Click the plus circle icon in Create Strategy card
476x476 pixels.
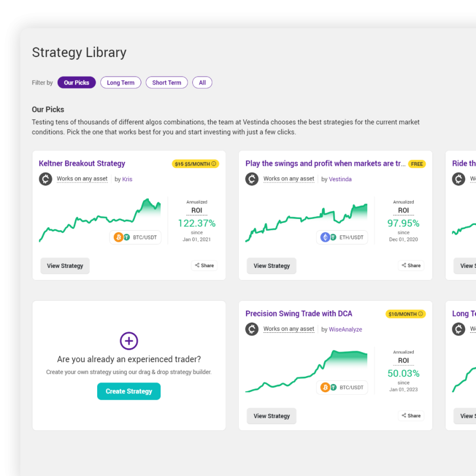pos(129,341)
